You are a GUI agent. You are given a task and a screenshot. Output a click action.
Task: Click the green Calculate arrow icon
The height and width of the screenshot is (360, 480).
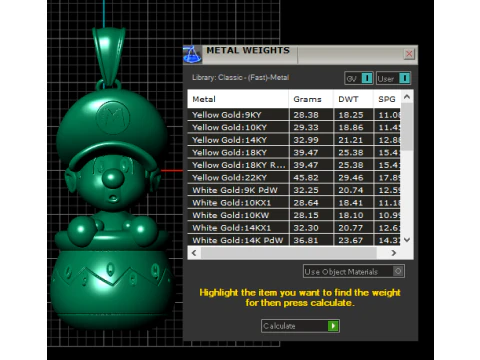pos(333,326)
